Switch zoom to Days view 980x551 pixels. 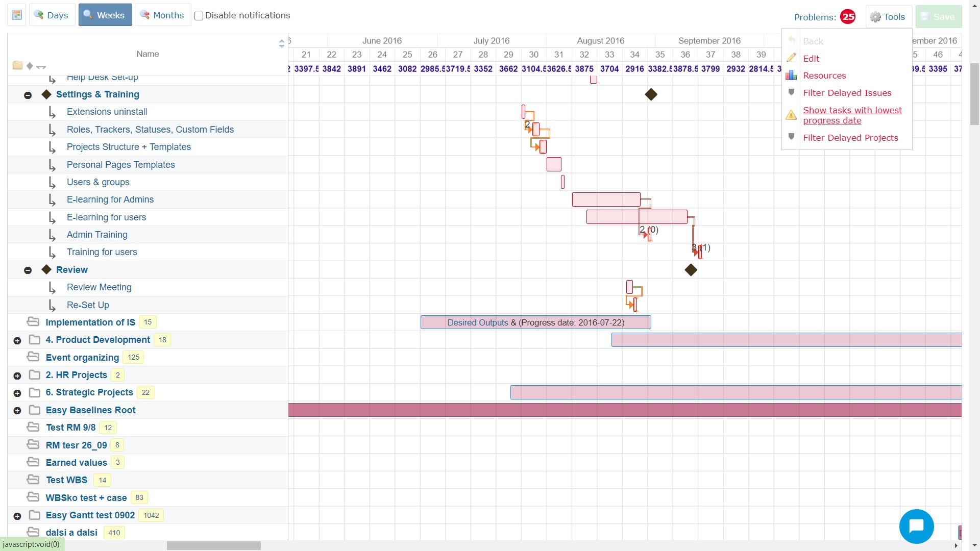click(52, 15)
